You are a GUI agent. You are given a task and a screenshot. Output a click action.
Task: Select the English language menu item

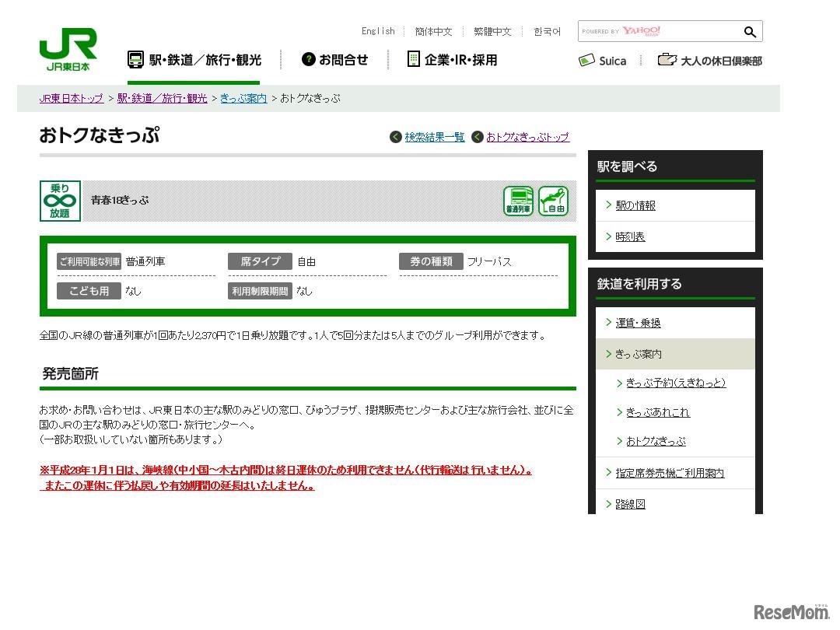point(378,31)
